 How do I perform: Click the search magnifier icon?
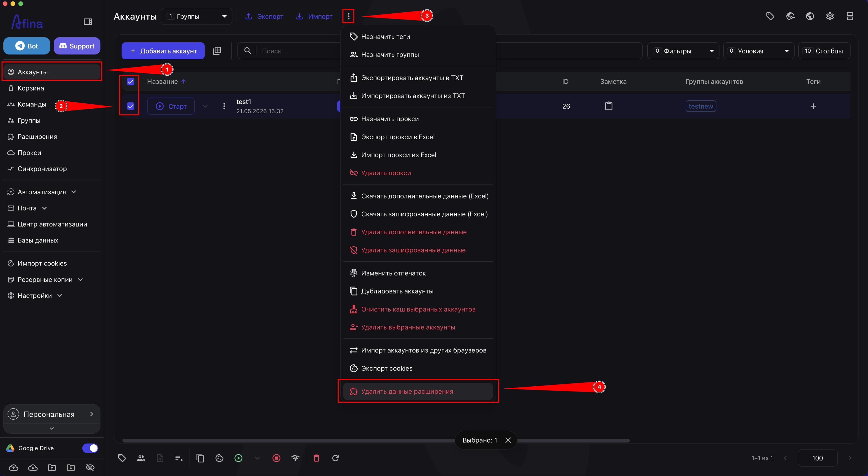[248, 51]
